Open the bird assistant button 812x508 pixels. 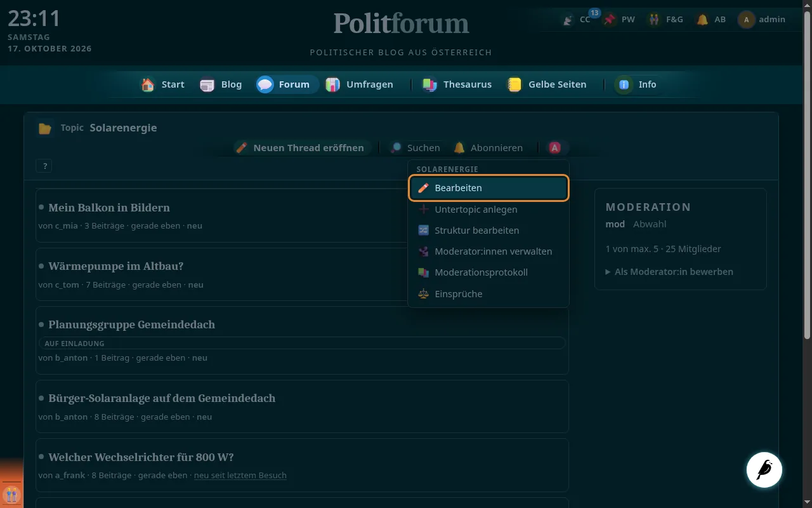point(764,470)
